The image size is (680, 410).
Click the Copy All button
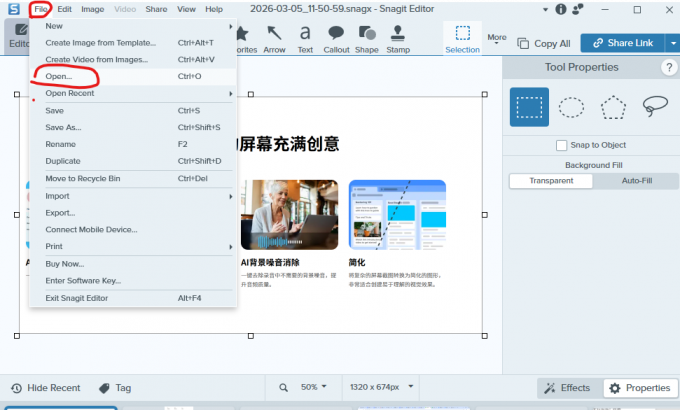coord(544,43)
